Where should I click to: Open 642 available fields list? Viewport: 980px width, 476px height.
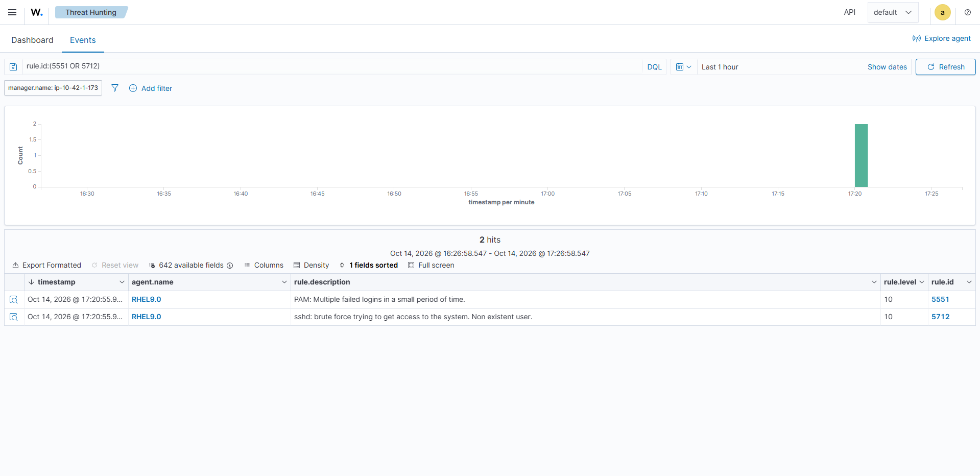coord(186,266)
